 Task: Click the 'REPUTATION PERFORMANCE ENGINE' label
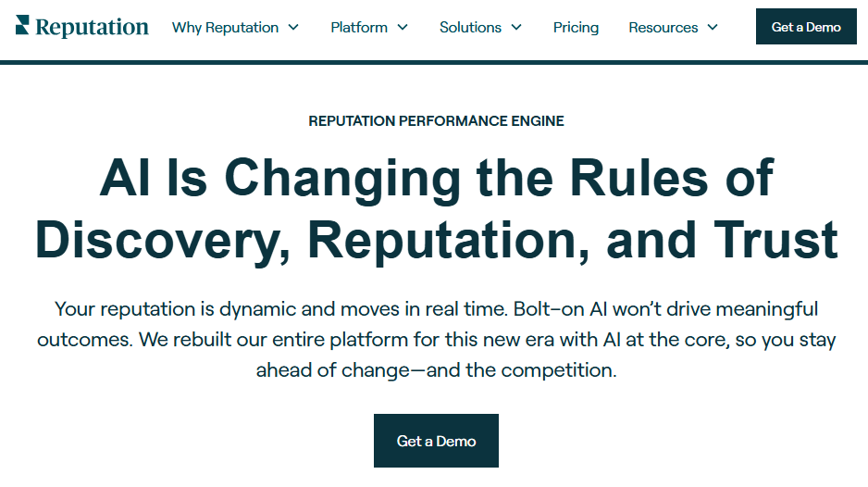click(436, 120)
